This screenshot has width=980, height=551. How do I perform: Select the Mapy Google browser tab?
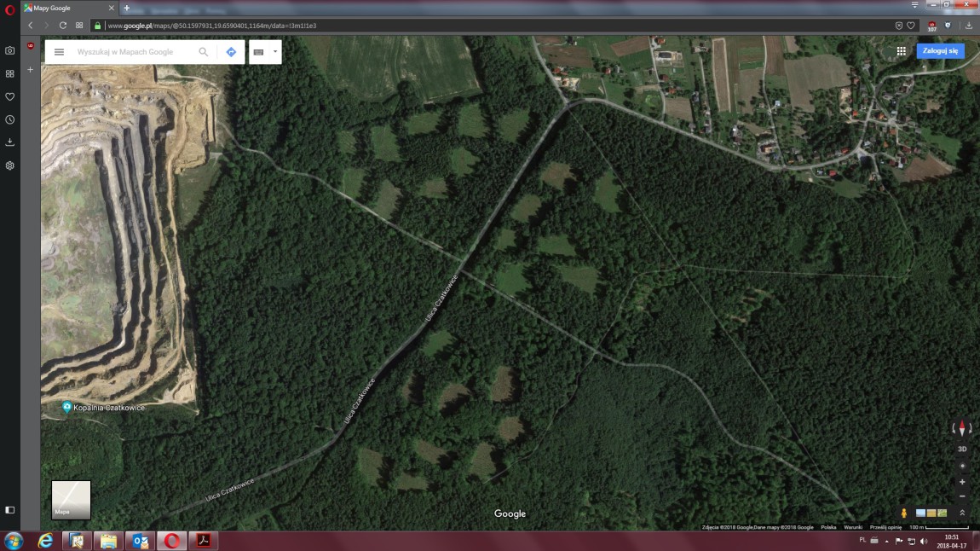coord(64,8)
